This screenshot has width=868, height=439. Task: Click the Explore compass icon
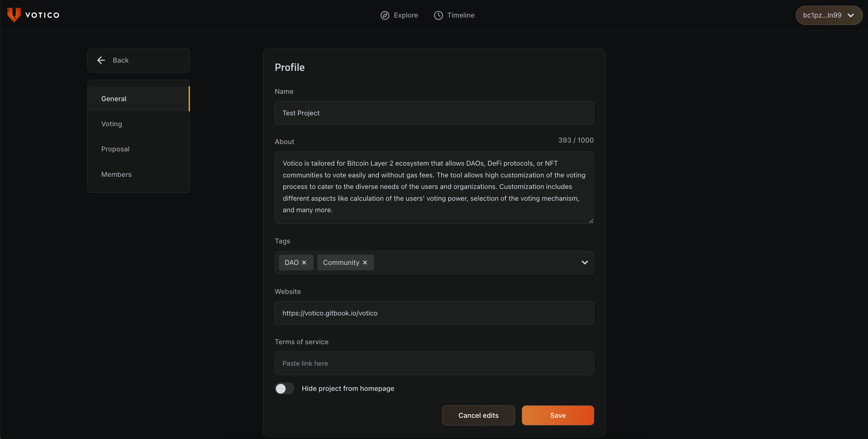(x=385, y=15)
